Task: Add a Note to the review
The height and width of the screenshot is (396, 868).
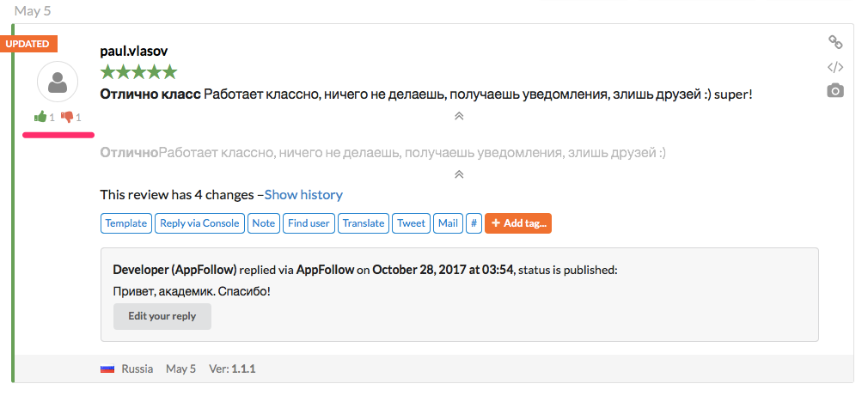Action: click(264, 223)
